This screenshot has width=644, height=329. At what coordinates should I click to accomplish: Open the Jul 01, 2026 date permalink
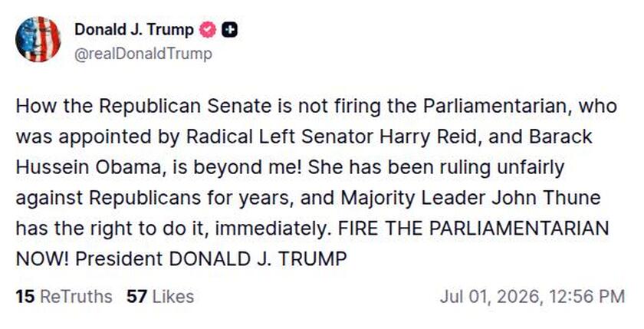tap(490, 297)
